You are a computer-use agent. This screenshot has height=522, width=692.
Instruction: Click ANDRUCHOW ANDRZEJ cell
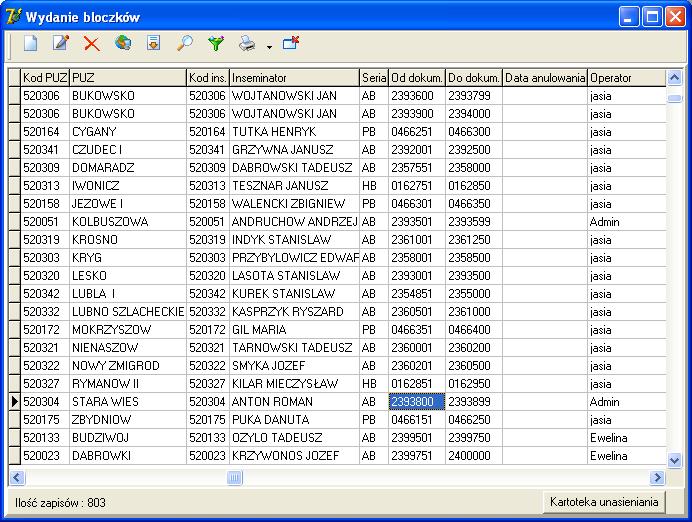click(294, 222)
